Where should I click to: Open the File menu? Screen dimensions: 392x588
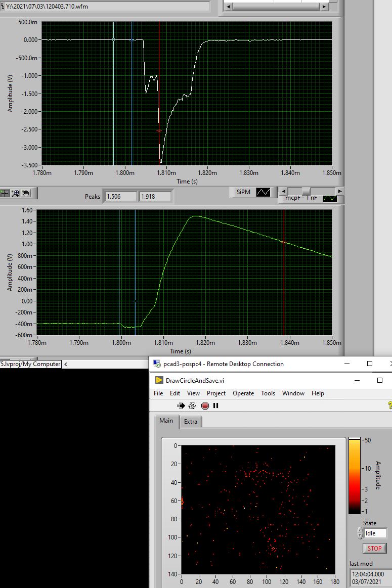pyautogui.click(x=158, y=393)
